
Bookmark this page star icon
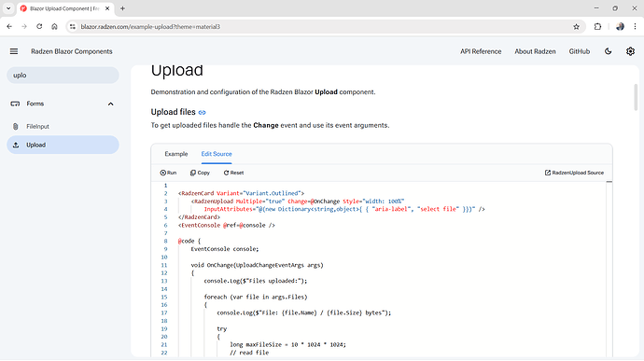[576, 27]
